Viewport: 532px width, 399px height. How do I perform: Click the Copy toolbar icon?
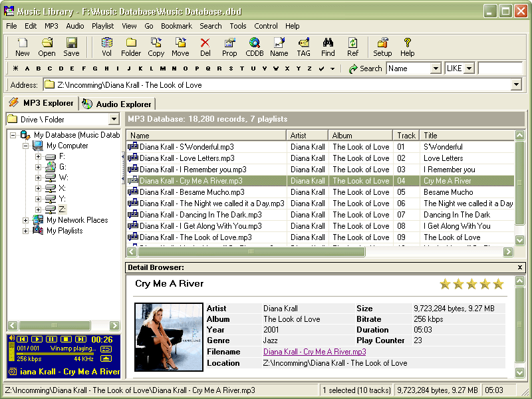coord(156,47)
